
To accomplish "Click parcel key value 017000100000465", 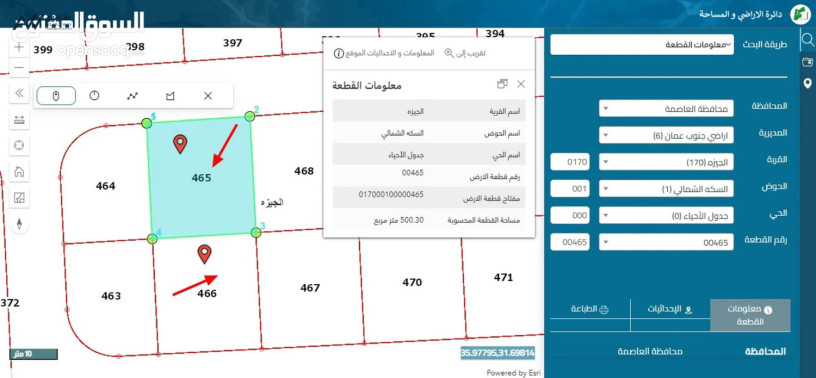I will pyautogui.click(x=391, y=195).
